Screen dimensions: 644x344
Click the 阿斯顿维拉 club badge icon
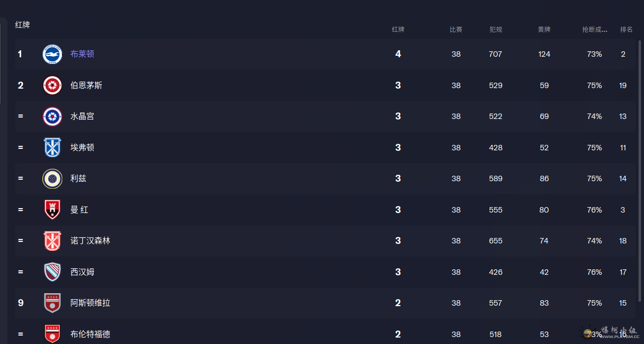(x=52, y=303)
